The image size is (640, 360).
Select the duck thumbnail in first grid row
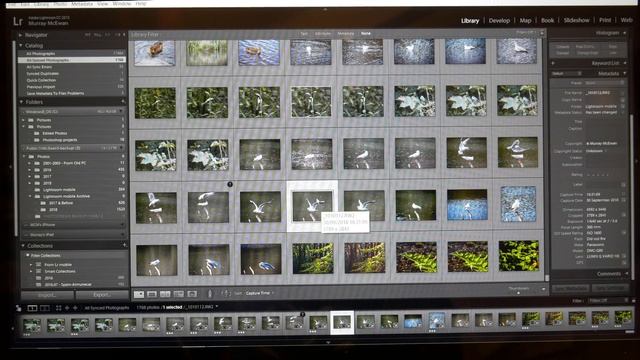(x=155, y=52)
